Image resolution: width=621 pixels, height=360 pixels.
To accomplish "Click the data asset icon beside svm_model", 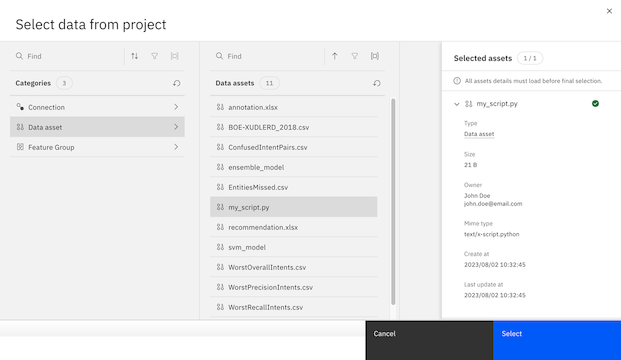I will pyautogui.click(x=220, y=247).
